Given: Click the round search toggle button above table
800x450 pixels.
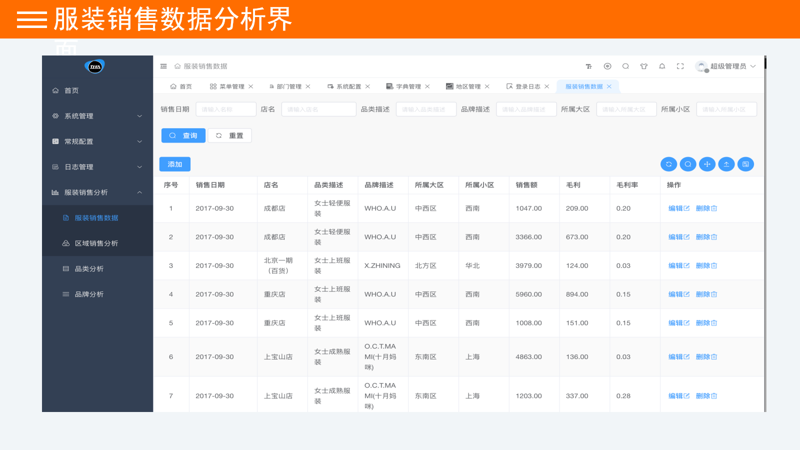Looking at the screenshot, I should [688, 164].
